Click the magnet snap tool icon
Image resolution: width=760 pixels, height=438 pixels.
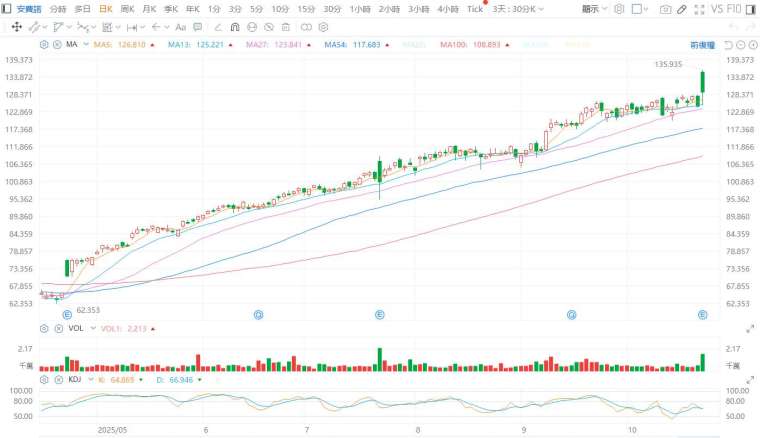point(235,26)
